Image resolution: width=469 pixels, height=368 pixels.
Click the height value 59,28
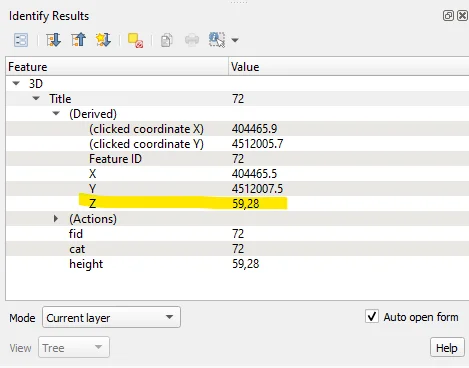click(x=246, y=264)
